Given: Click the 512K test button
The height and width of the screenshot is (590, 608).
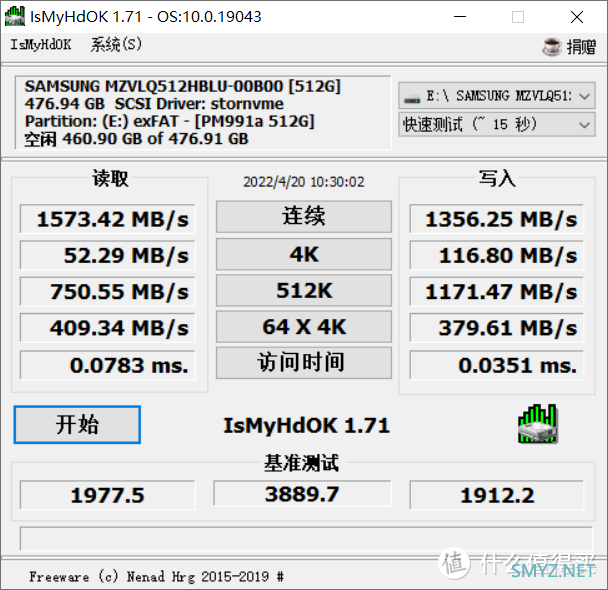Looking at the screenshot, I should 304,290.
